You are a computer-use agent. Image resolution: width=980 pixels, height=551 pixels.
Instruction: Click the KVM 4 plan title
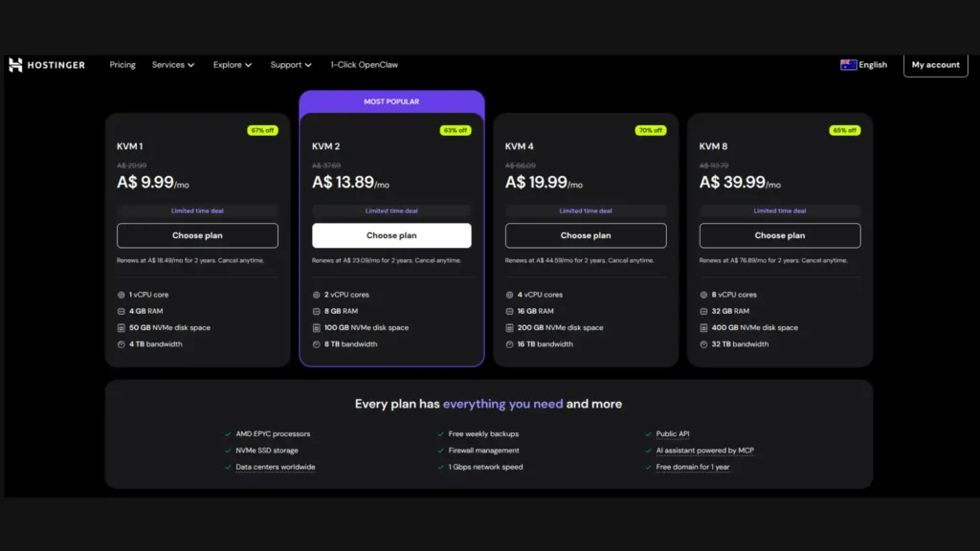pos(520,146)
